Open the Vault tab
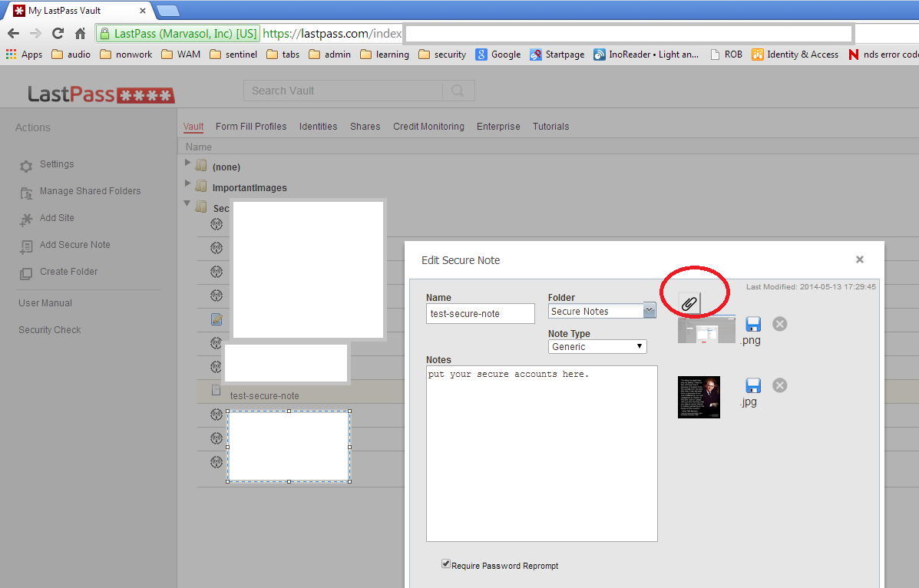The height and width of the screenshot is (588, 919). coord(193,127)
